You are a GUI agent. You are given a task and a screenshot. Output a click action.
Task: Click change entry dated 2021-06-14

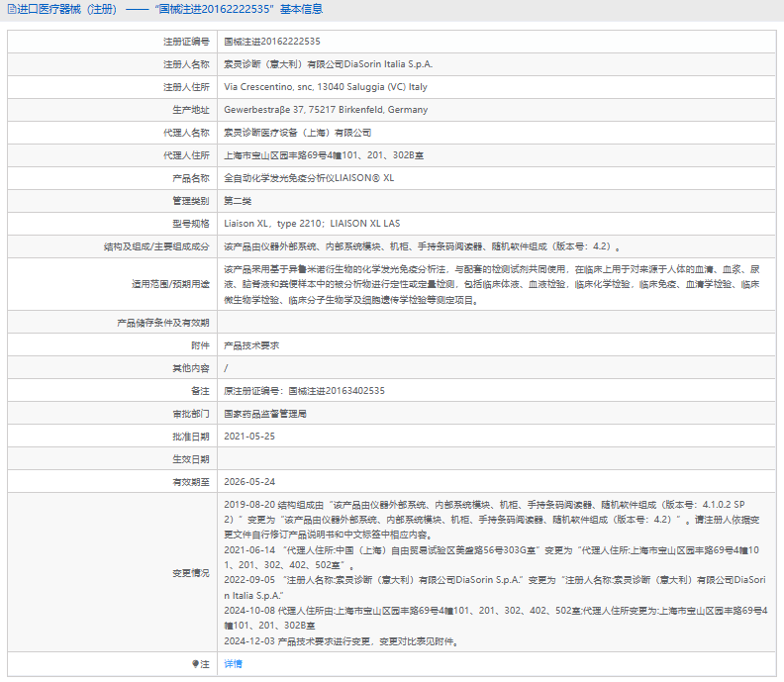[492, 557]
